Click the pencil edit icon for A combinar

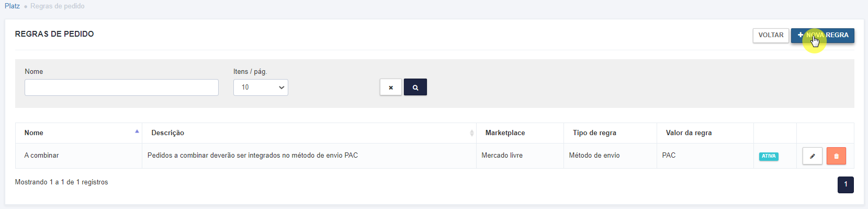(813, 156)
